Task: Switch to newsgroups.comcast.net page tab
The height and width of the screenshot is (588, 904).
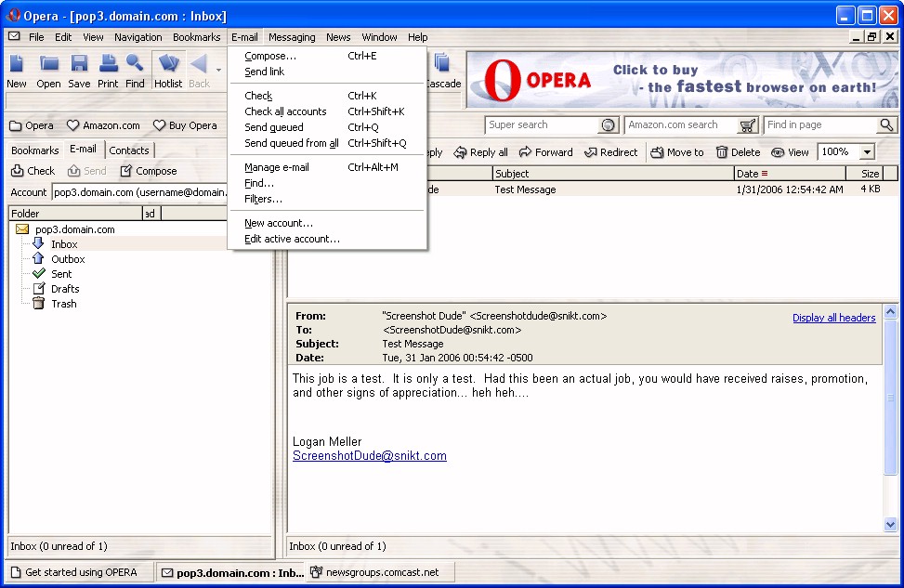Action: click(381, 572)
